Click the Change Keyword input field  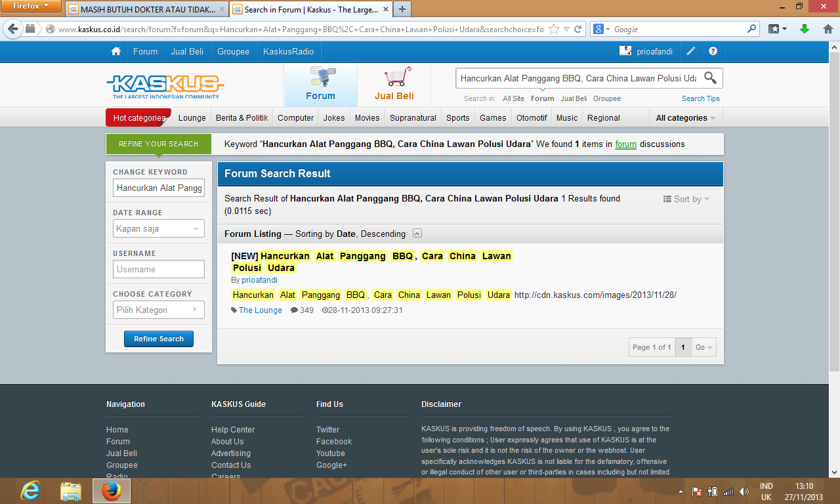159,188
